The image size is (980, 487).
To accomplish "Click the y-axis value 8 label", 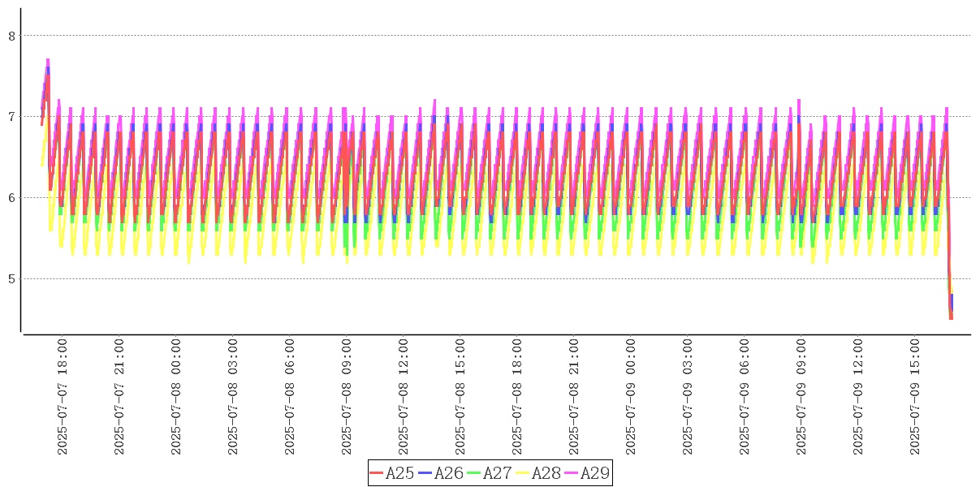I will pos(11,36).
